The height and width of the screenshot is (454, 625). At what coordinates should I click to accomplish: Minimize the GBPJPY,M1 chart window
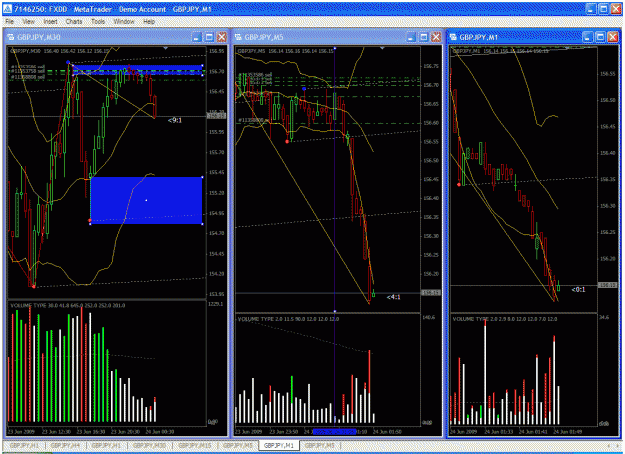coord(587,37)
